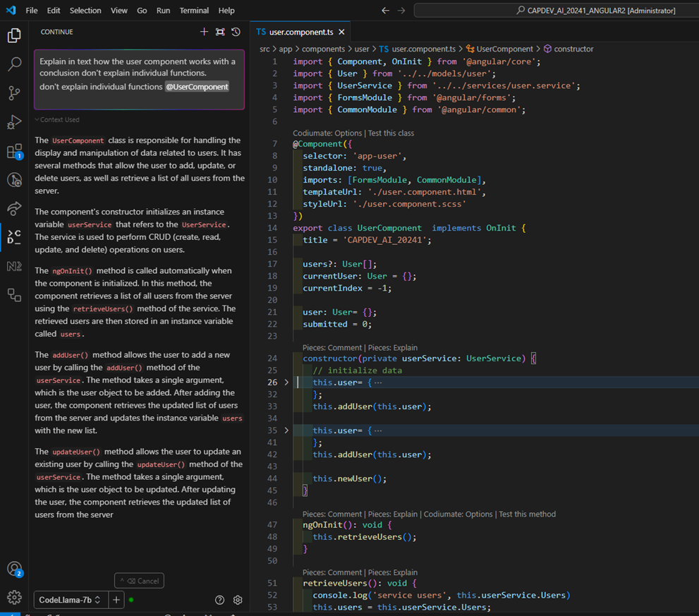
Task: Expand folded code at line 35
Action: 286,430
